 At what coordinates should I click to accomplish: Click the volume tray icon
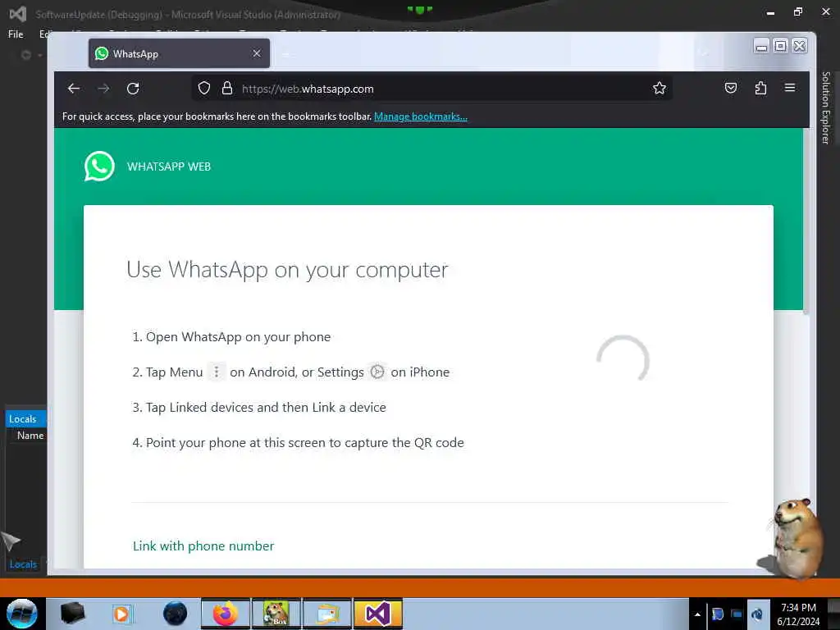pyautogui.click(x=757, y=614)
